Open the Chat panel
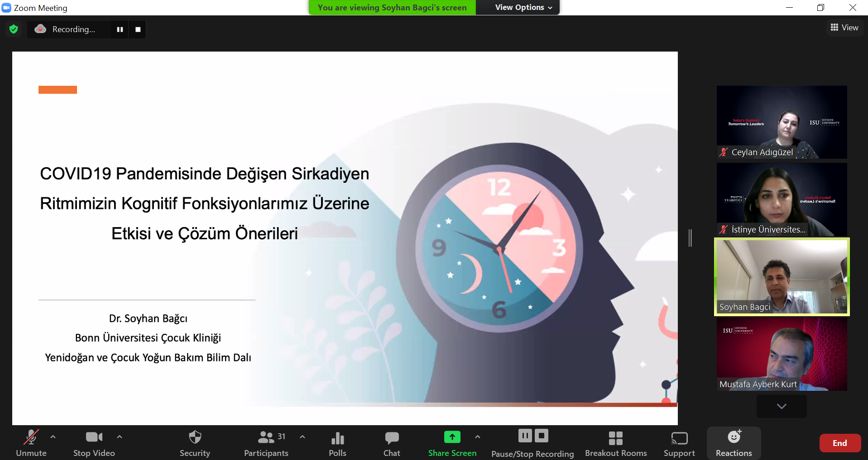 (x=392, y=438)
